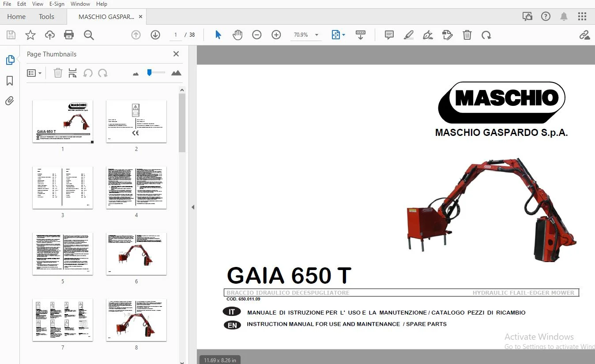Bookmark document with star icon
The height and width of the screenshot is (364, 595).
30,35
